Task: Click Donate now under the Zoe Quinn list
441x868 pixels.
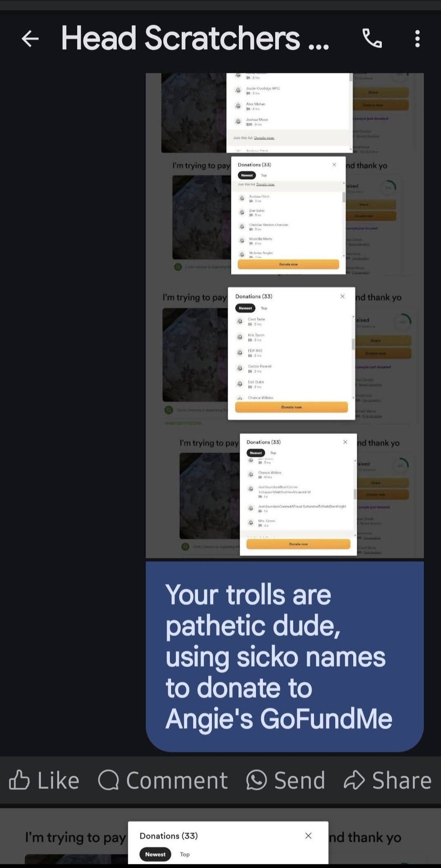Action: (x=288, y=264)
